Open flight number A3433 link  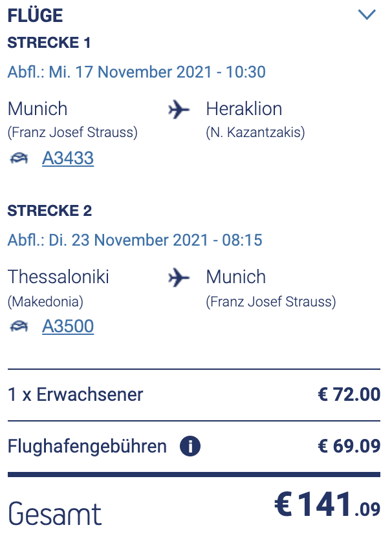68,158
